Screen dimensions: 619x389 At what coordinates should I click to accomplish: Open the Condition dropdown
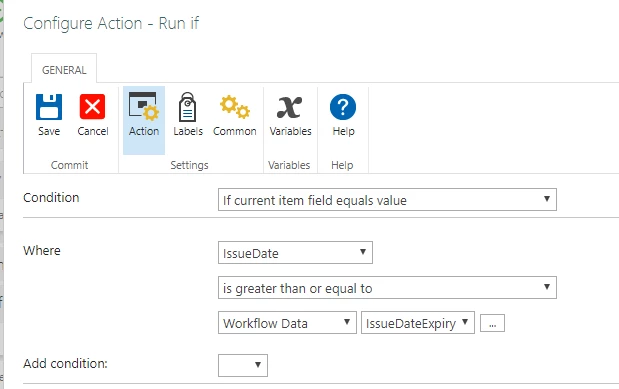click(387, 200)
